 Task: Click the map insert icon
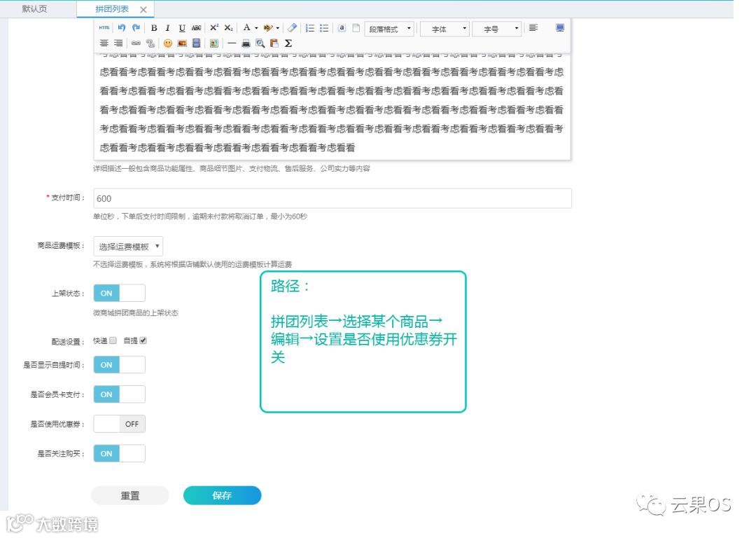click(x=214, y=43)
